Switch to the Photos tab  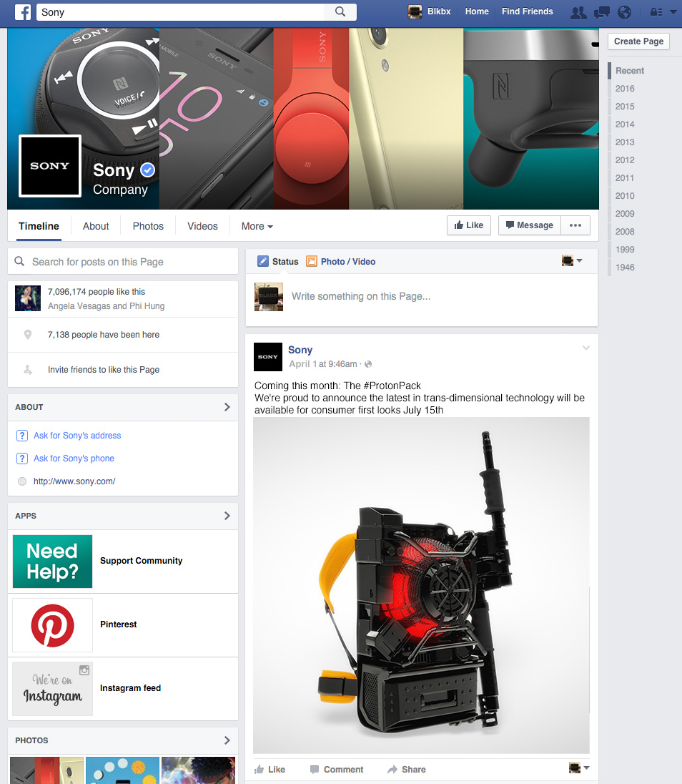(148, 226)
